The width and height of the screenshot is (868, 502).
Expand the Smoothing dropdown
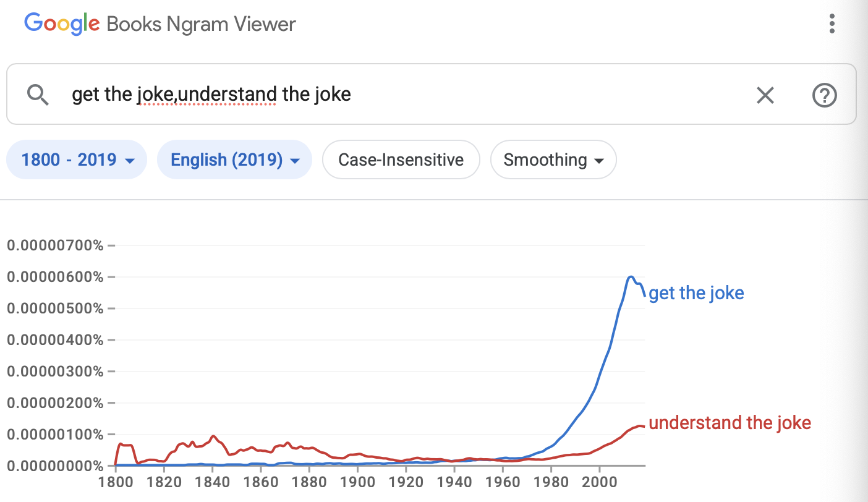coord(553,160)
